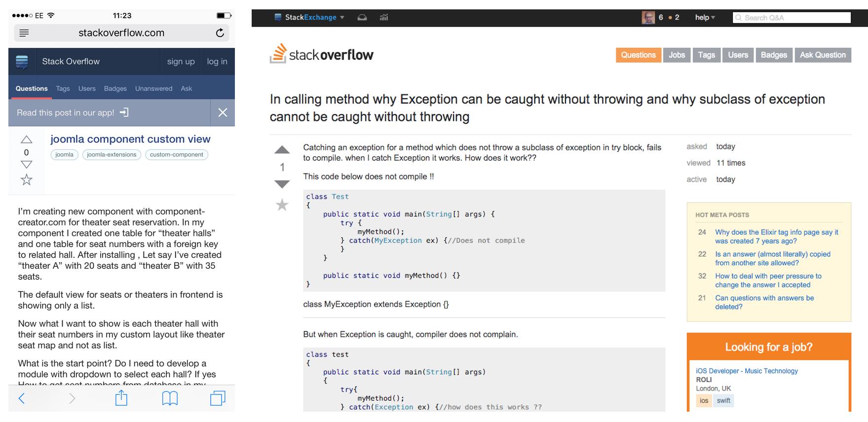Screen dimensions: 868x422
Task: Select mobile Tags nav item
Action: 63,89
